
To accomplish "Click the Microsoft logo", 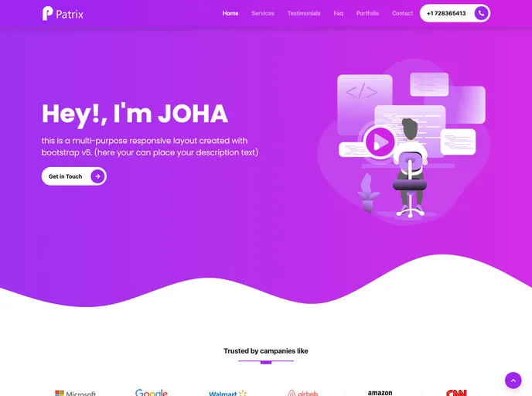I will pos(75,393).
